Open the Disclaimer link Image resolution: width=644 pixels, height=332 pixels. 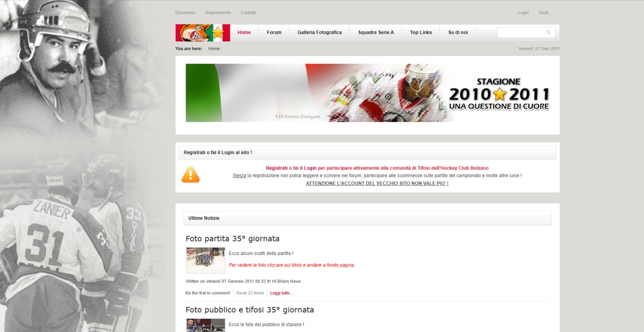[186, 13]
